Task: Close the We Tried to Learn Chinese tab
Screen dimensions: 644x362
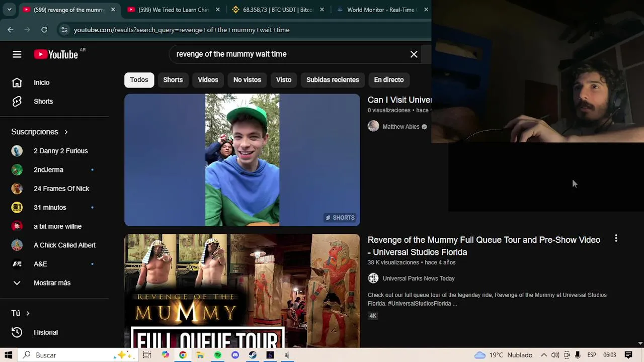Action: (x=217, y=10)
